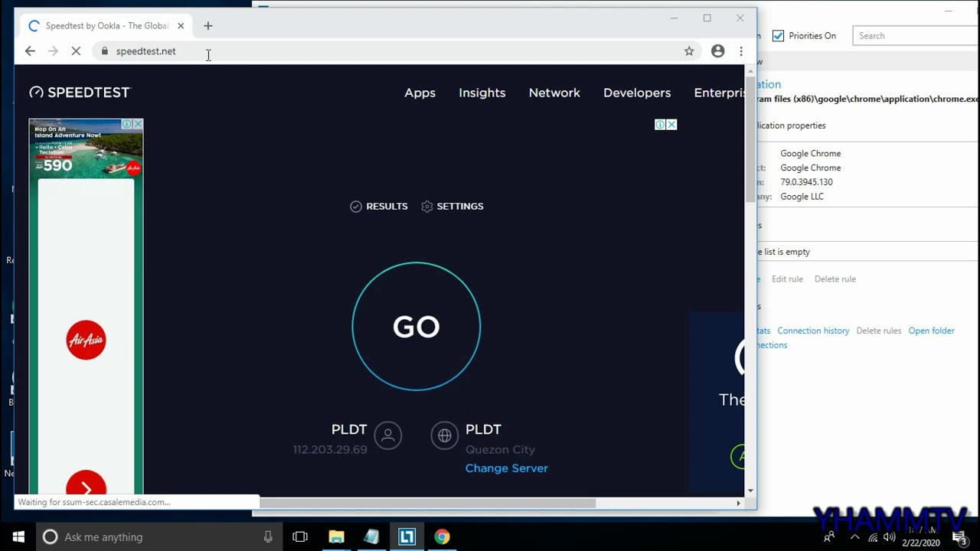The height and width of the screenshot is (551, 980).
Task: Click the Change Server link
Action: coord(507,468)
